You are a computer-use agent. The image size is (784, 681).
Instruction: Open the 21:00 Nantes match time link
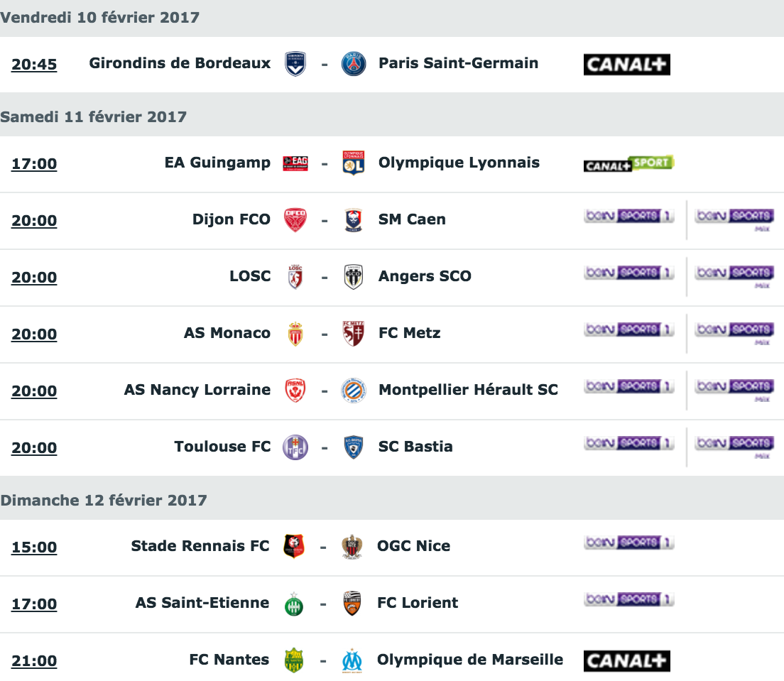34,660
